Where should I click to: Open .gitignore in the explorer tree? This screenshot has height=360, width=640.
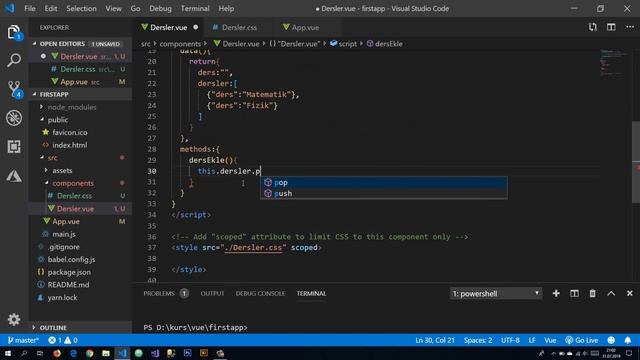pyautogui.click(x=63, y=247)
